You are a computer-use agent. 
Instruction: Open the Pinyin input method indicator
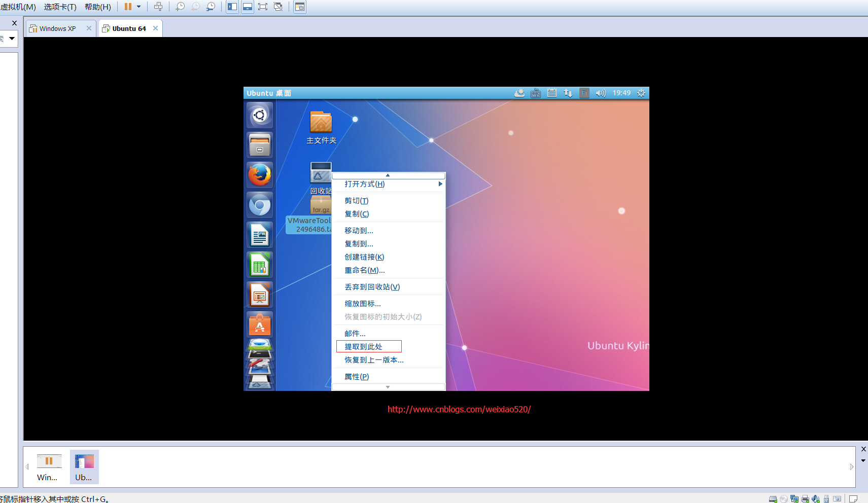(584, 93)
